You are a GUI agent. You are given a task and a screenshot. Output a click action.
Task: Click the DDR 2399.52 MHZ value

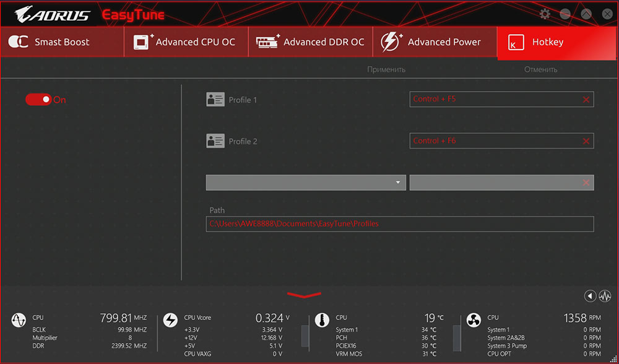point(129,346)
